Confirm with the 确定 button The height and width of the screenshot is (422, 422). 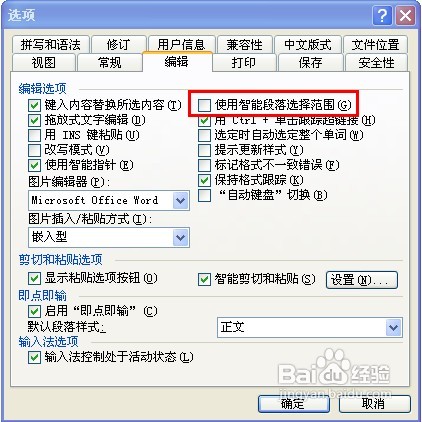pyautogui.click(x=294, y=404)
